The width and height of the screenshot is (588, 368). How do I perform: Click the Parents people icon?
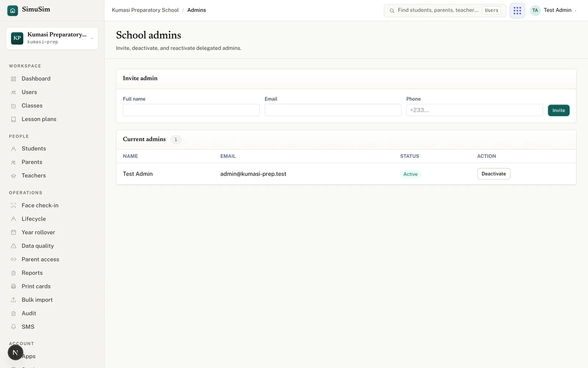[14, 162]
